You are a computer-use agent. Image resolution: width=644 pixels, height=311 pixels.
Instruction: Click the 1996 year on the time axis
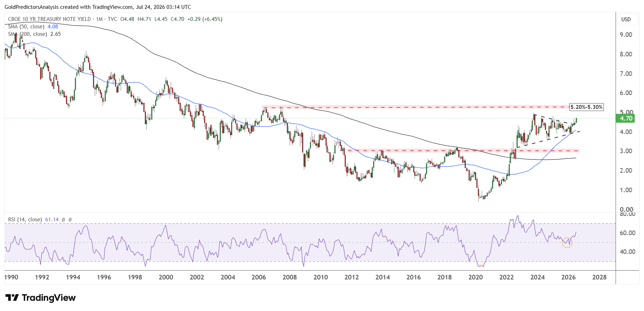[104, 277]
